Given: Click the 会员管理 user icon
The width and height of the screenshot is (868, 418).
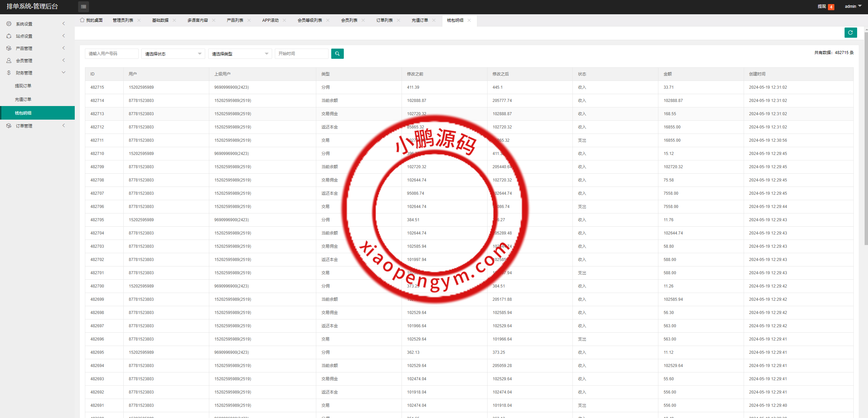Looking at the screenshot, I should pyautogui.click(x=9, y=60).
